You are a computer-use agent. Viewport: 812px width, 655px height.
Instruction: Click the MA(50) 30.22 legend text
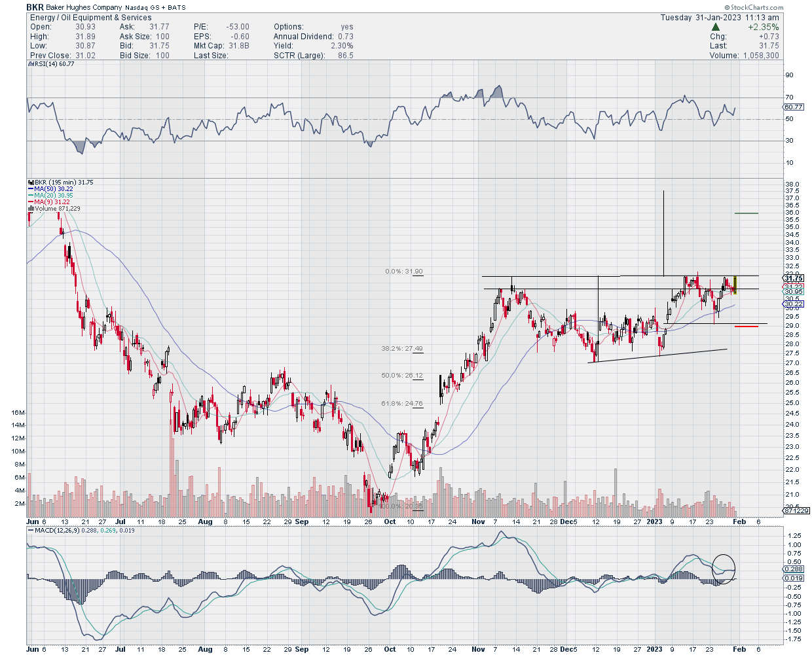tap(53, 189)
